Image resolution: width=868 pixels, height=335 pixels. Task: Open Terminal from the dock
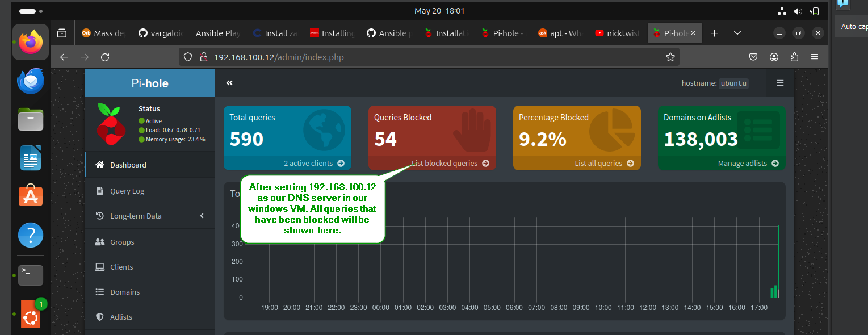(31, 275)
